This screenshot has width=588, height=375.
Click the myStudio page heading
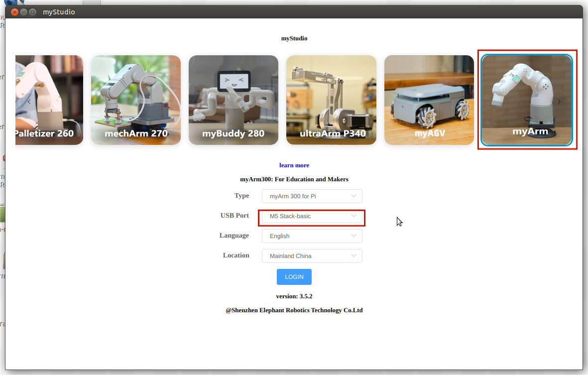pyautogui.click(x=294, y=38)
